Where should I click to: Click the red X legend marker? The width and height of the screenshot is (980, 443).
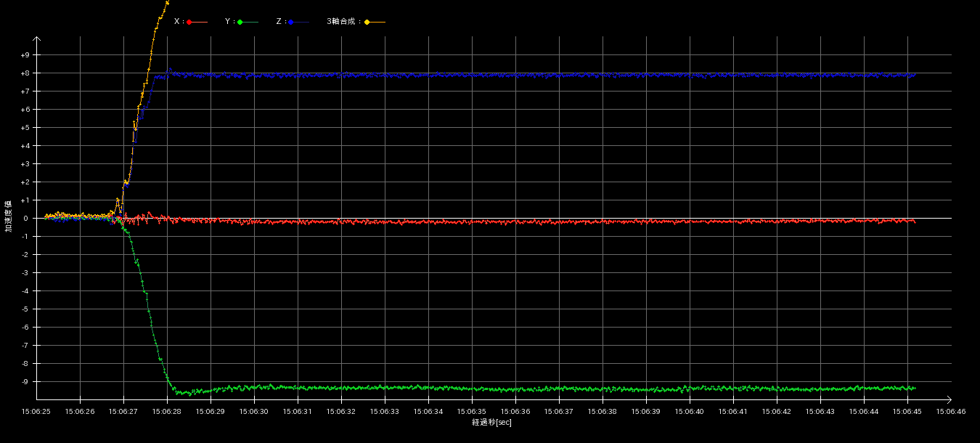pos(189,23)
